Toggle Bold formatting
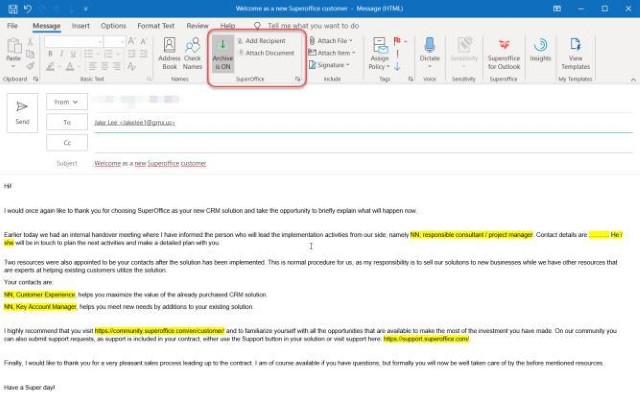This screenshot has width=640, height=408. pyautogui.click(x=50, y=54)
